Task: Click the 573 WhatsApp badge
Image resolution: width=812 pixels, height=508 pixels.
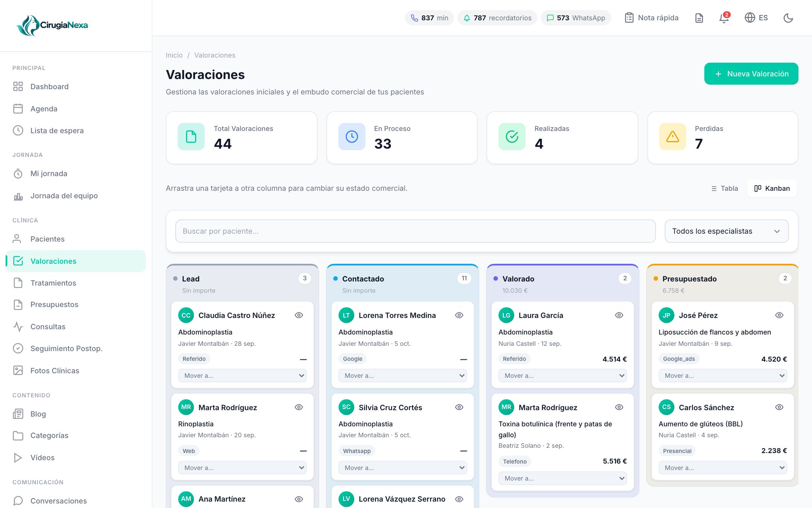Action: 576,18
